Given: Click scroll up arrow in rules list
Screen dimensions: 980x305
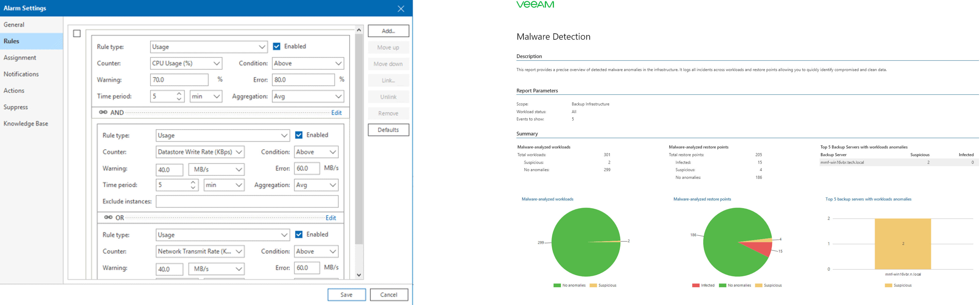Looking at the screenshot, I should pyautogui.click(x=359, y=30).
